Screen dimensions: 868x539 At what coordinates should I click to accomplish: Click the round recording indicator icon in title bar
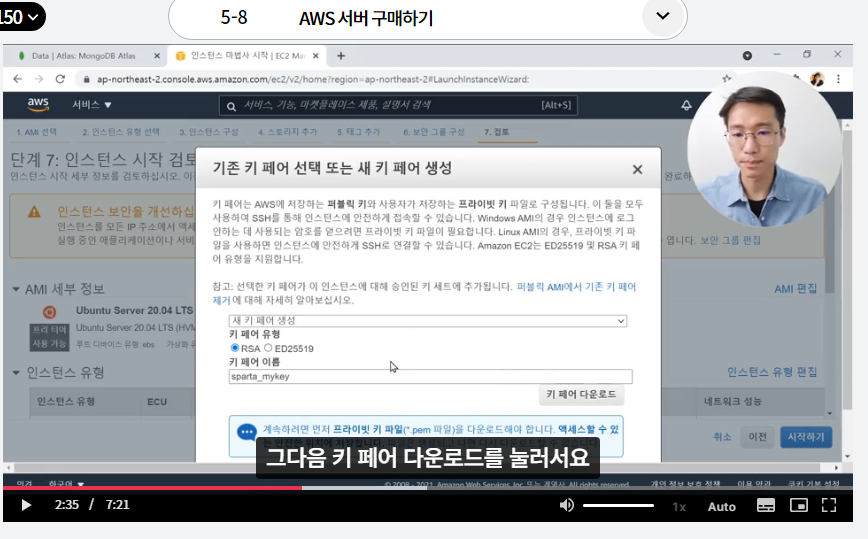click(747, 55)
